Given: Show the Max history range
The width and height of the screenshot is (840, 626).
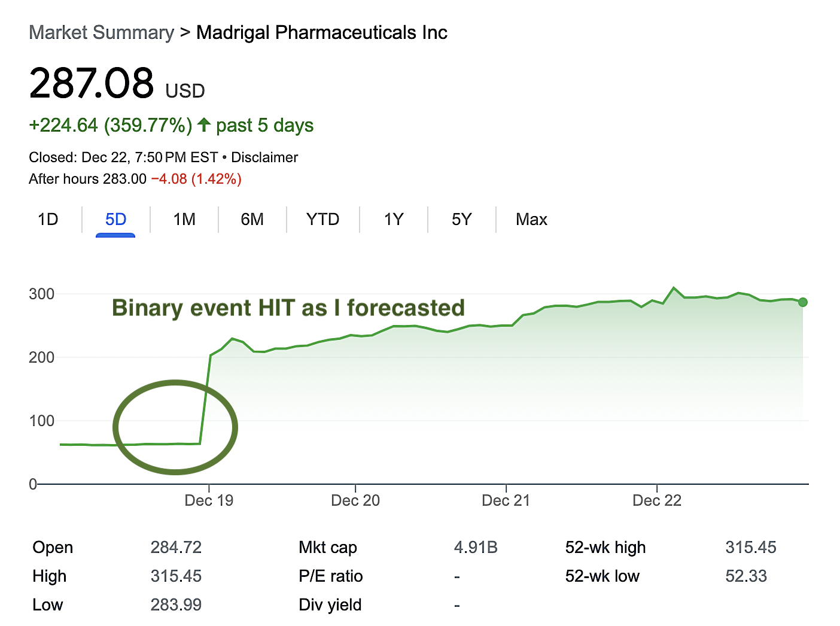Looking at the screenshot, I should pos(531,220).
